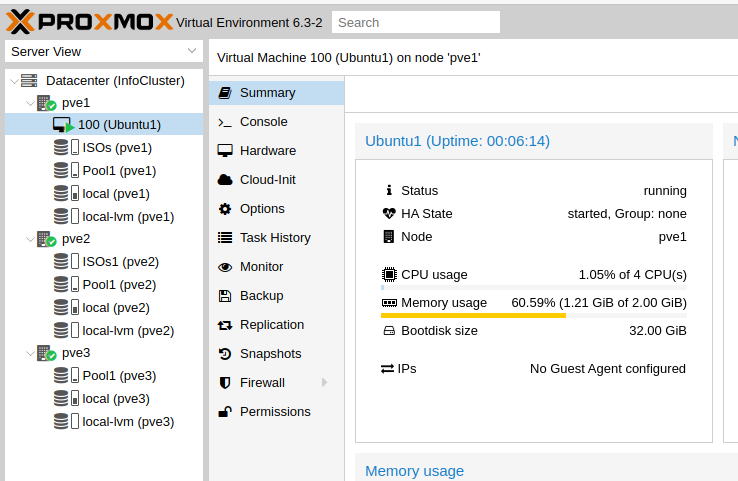
Task: Show the Snapshots tab
Action: (277, 354)
